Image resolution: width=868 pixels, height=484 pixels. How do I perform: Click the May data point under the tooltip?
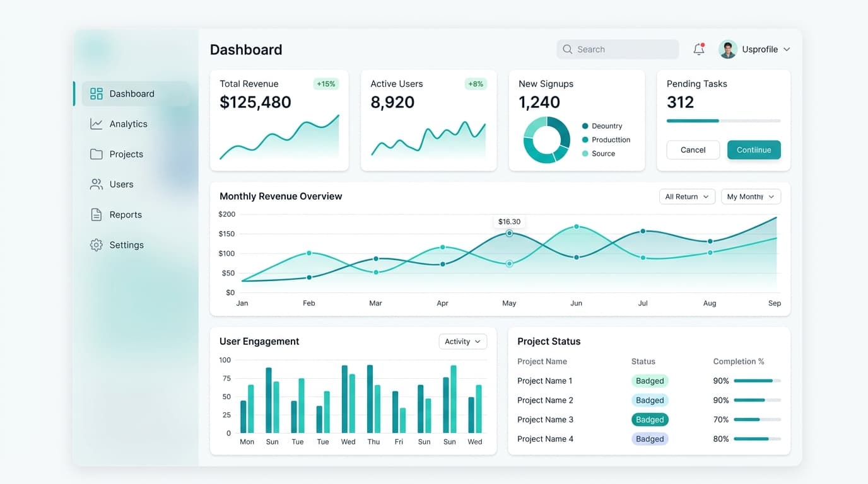click(x=509, y=233)
